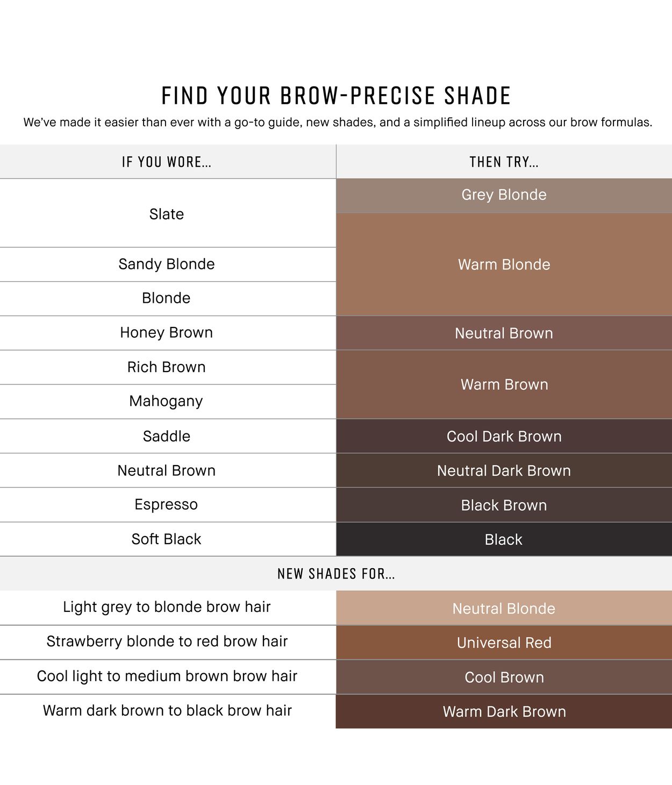Select the Cool Dark Brown swatch
Viewport: 672px width, 785px height.
pos(504,436)
